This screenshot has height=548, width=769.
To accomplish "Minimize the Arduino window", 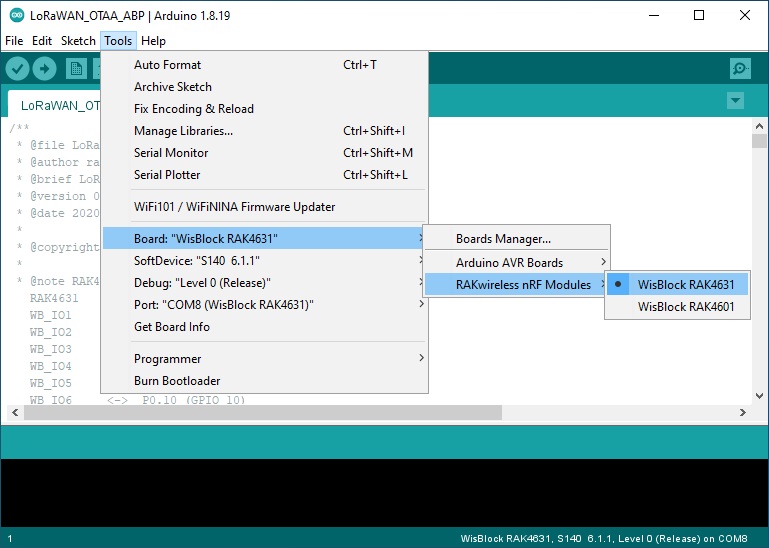I will tap(654, 15).
